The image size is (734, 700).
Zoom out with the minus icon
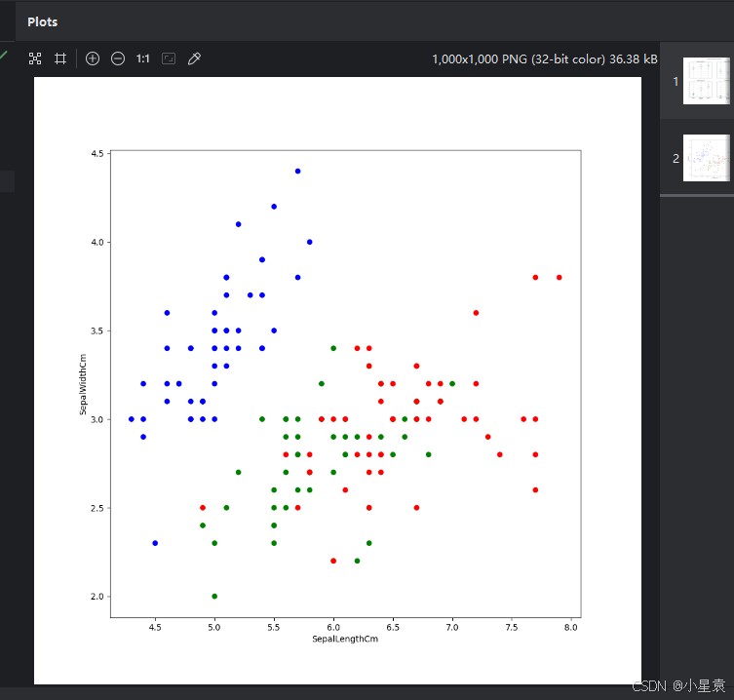point(118,58)
